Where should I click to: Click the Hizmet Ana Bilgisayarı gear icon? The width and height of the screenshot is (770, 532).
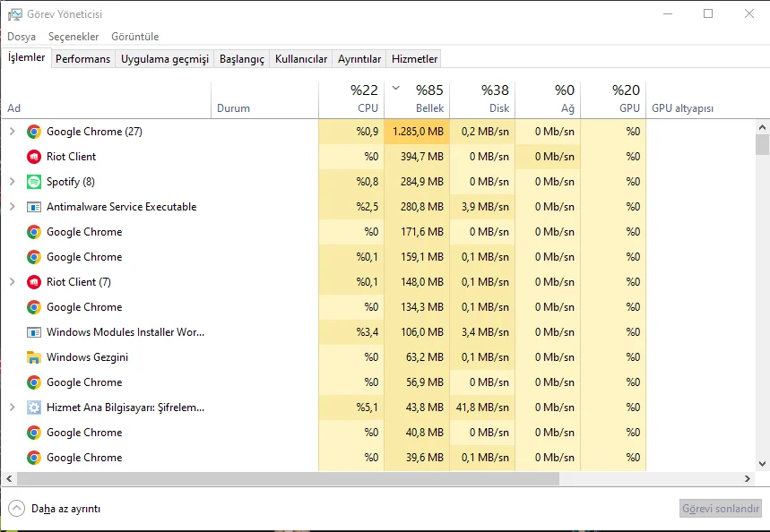click(x=34, y=408)
